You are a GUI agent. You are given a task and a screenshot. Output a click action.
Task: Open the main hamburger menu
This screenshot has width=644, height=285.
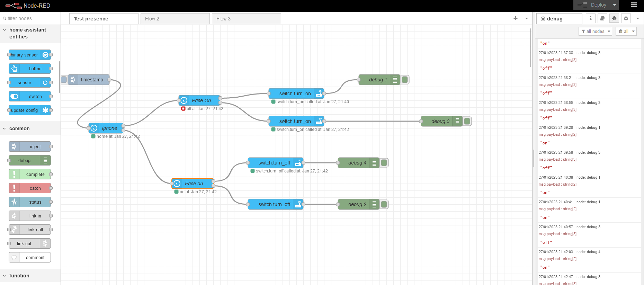tap(634, 5)
